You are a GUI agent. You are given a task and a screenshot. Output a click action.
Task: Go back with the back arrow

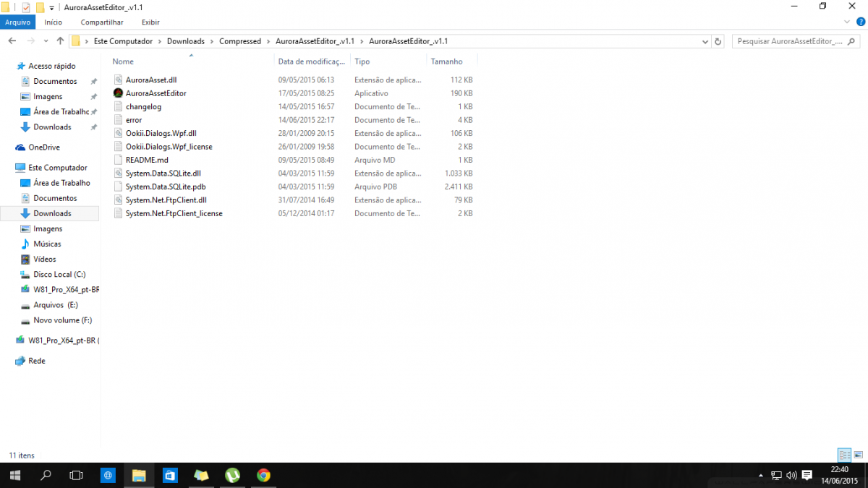point(12,41)
